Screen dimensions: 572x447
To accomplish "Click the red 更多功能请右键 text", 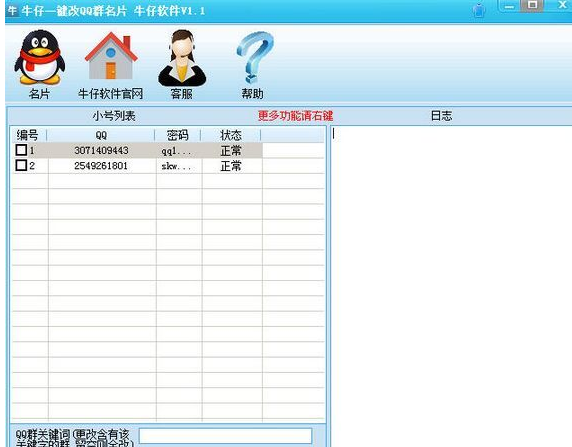I will point(295,116).
